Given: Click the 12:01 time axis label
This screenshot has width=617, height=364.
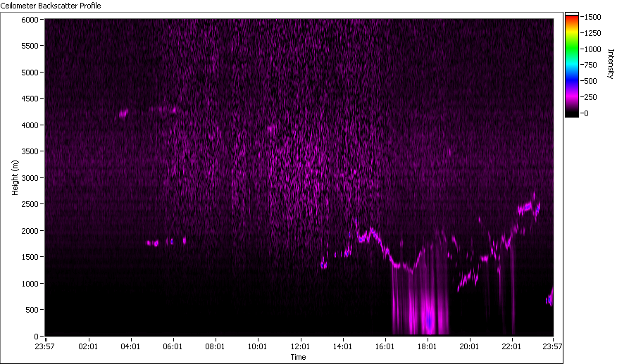Looking at the screenshot, I should 300,346.
